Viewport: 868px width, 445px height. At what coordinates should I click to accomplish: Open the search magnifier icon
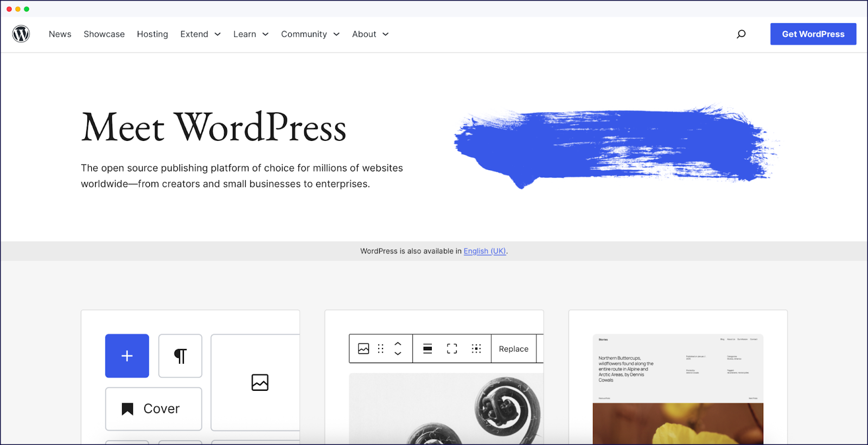pyautogui.click(x=741, y=34)
